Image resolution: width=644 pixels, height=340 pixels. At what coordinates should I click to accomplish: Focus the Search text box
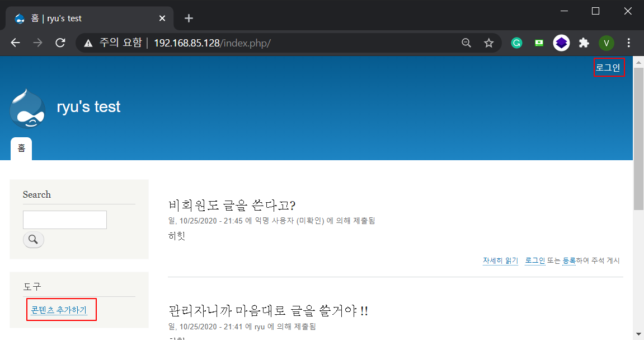pyautogui.click(x=65, y=220)
